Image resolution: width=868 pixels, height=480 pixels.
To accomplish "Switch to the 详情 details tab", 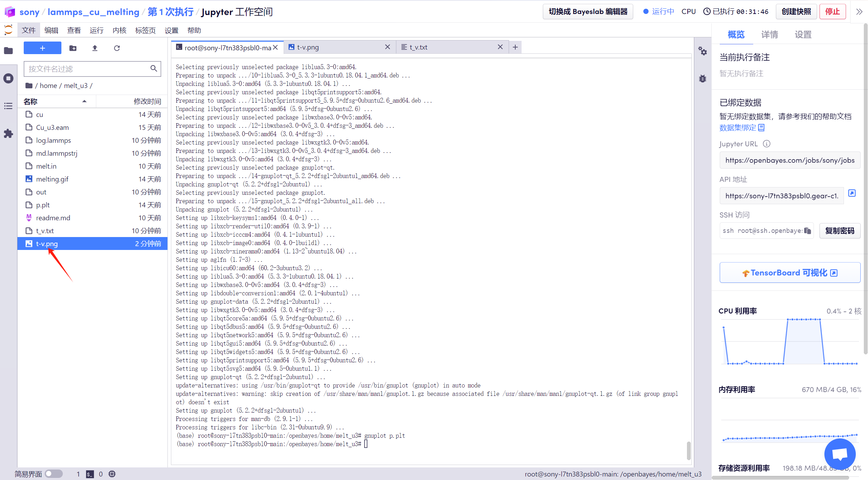I will 770,35.
